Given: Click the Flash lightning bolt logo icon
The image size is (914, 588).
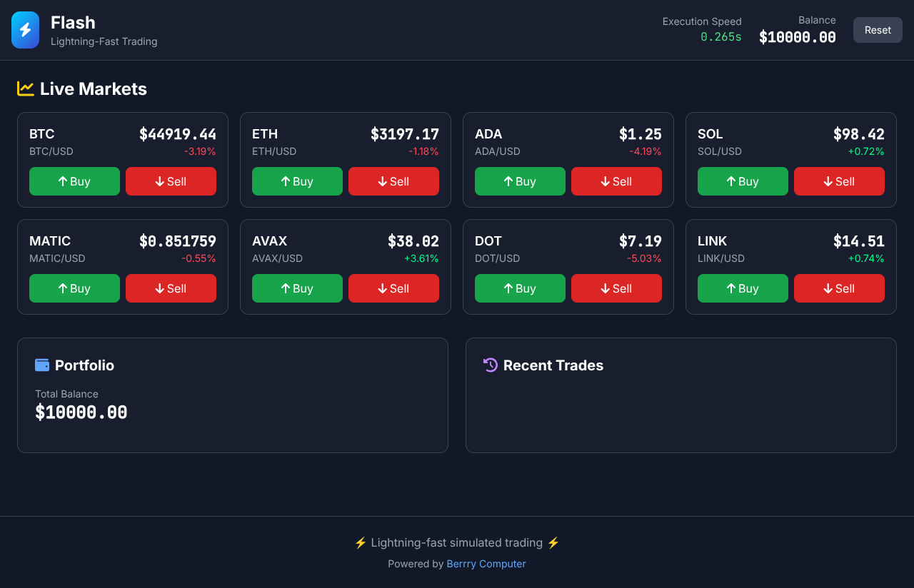Looking at the screenshot, I should (26, 30).
